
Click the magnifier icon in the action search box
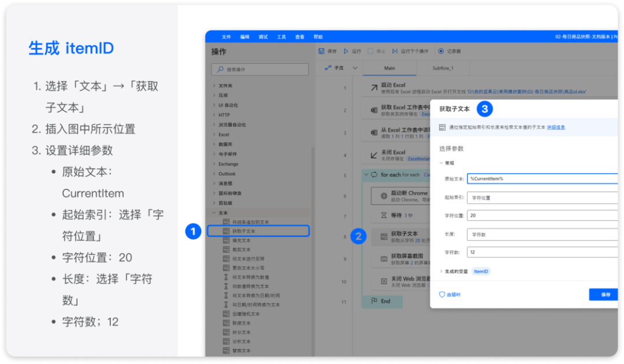click(x=220, y=69)
